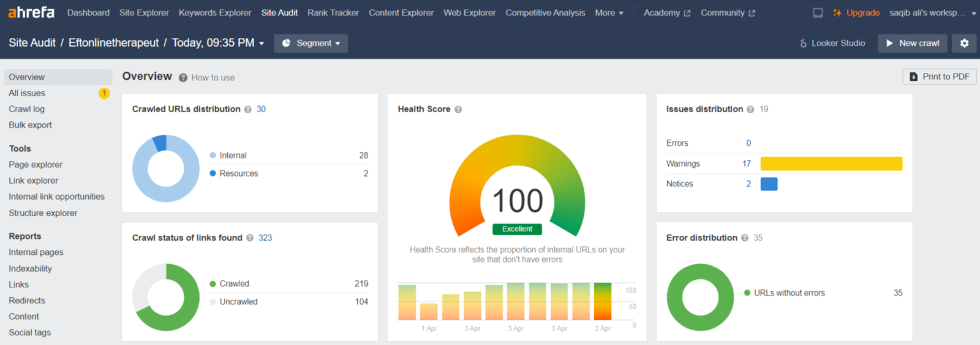Click the Health Score gauge 100
This screenshot has width=980, height=345.
(x=518, y=186)
